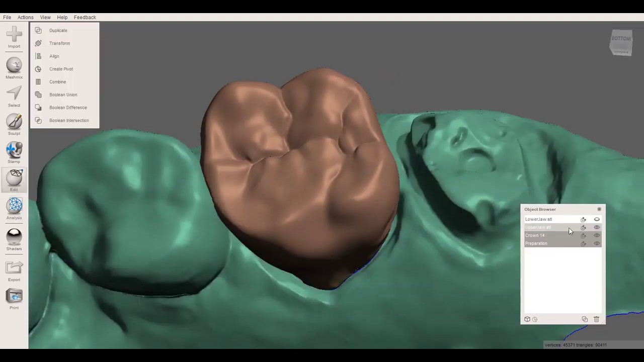This screenshot has height=362, width=644.
Task: Click the Print tool
Action: [x=14, y=299]
